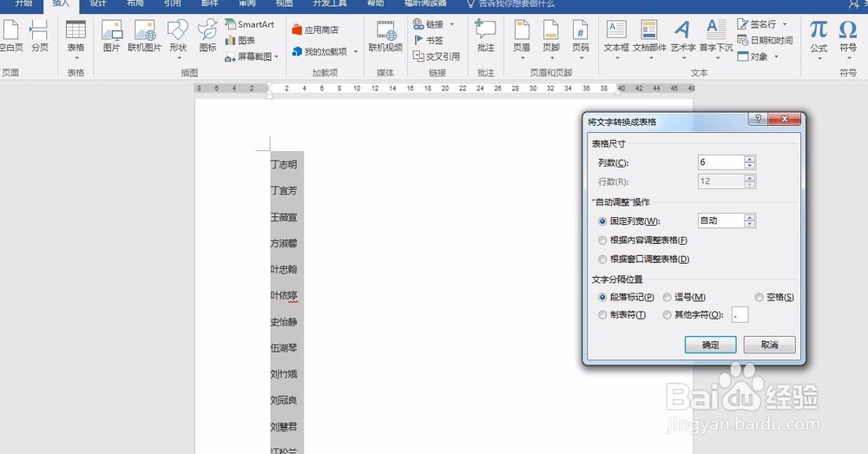Insert a cross-reference (交叉引用)

[x=437, y=56]
